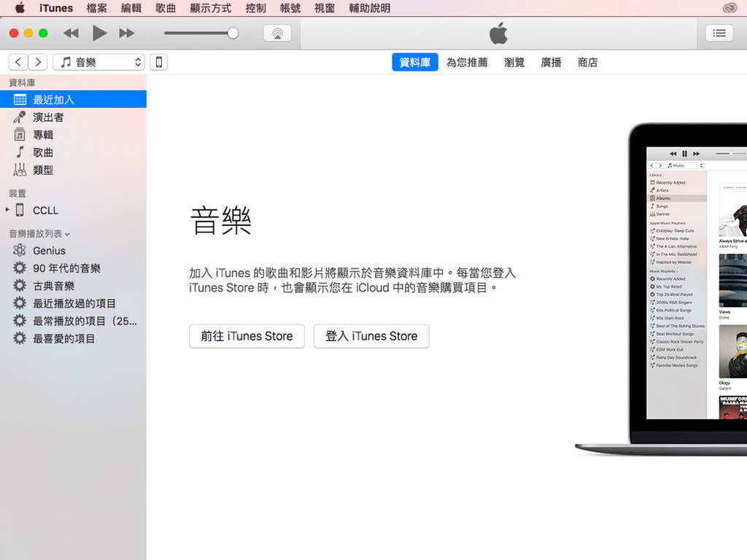747x560 pixels.
Task: Open the 輔助說明 menu
Action: [x=369, y=8]
